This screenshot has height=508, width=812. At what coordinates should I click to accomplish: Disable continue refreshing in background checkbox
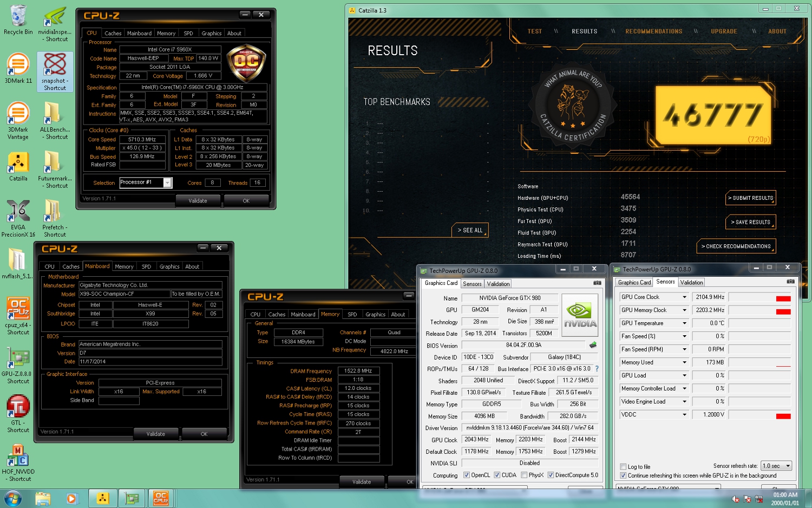click(623, 476)
